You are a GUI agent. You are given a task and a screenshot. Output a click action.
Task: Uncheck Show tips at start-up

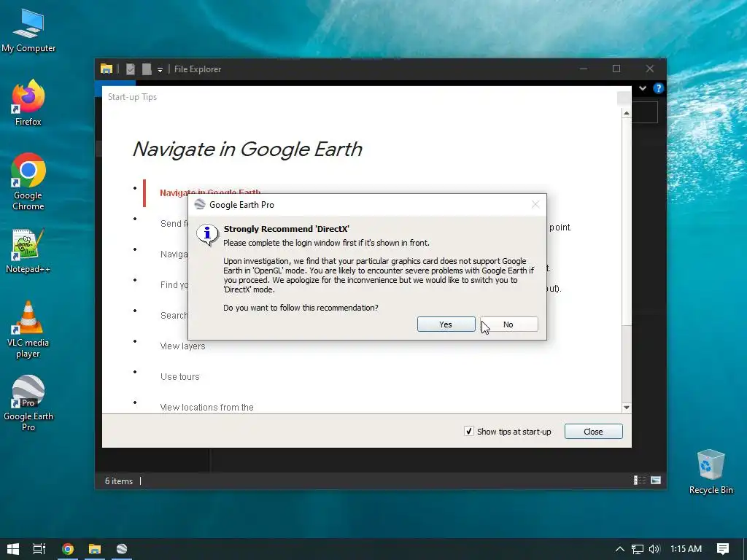point(469,431)
